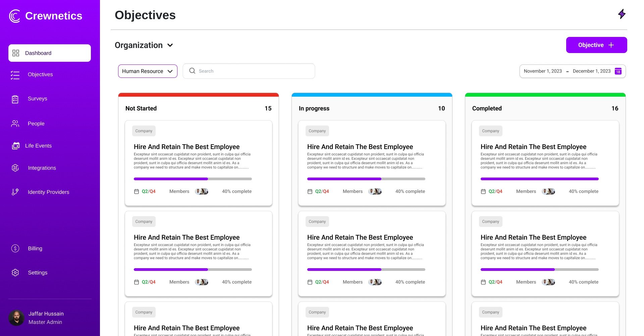Click the search magnifier icon
644x336 pixels.
(192, 71)
